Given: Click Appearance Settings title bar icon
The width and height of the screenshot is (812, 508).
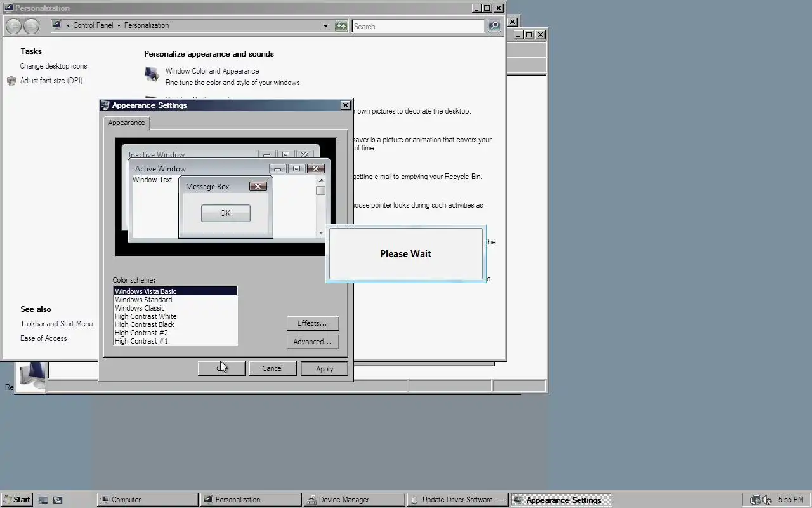Looking at the screenshot, I should pyautogui.click(x=105, y=105).
